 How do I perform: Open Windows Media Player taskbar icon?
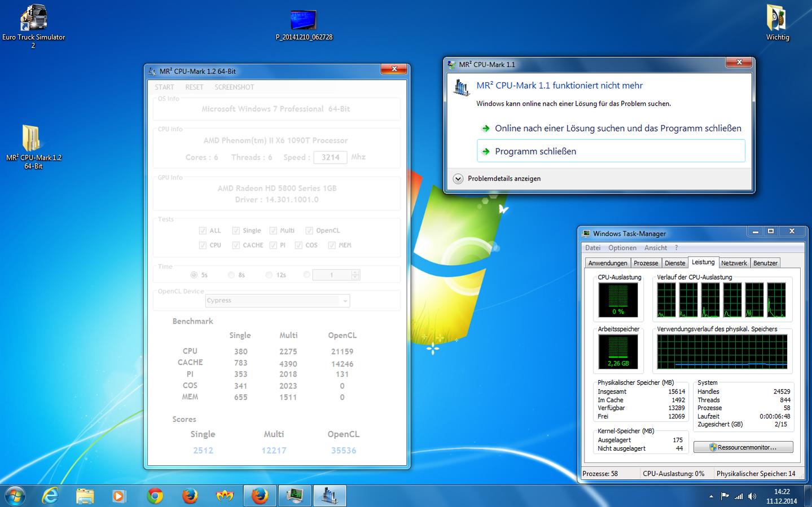tap(119, 496)
